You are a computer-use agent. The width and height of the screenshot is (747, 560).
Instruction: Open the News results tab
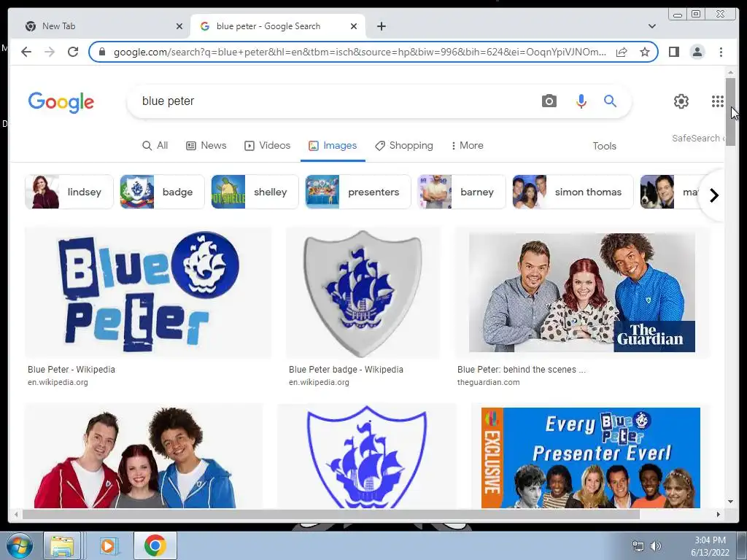tap(206, 146)
